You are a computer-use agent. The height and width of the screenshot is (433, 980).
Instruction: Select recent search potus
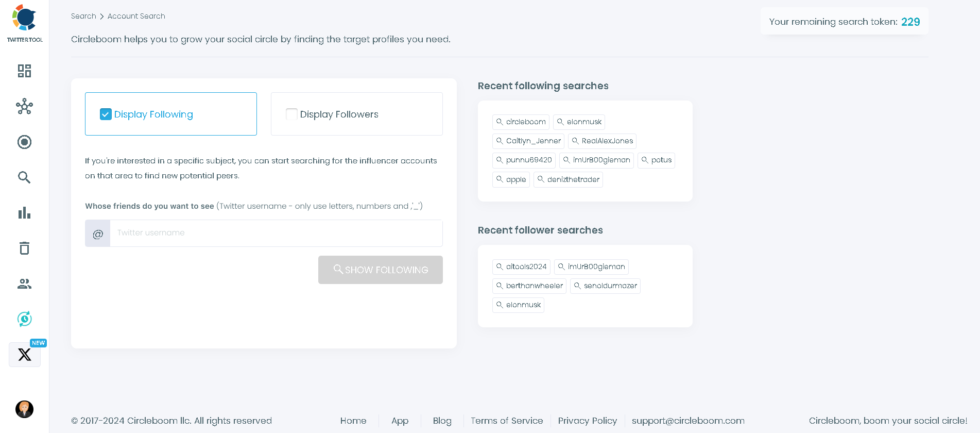click(656, 160)
